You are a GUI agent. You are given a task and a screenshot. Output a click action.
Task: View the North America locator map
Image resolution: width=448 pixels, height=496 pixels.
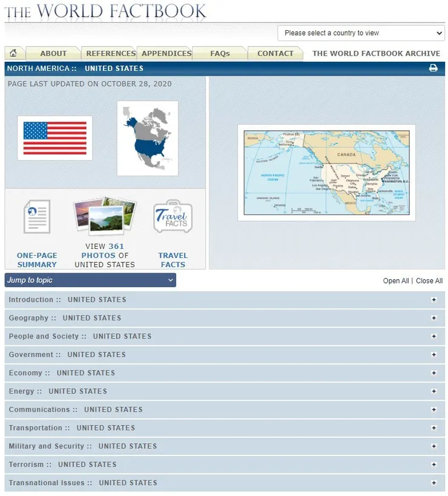point(148,138)
